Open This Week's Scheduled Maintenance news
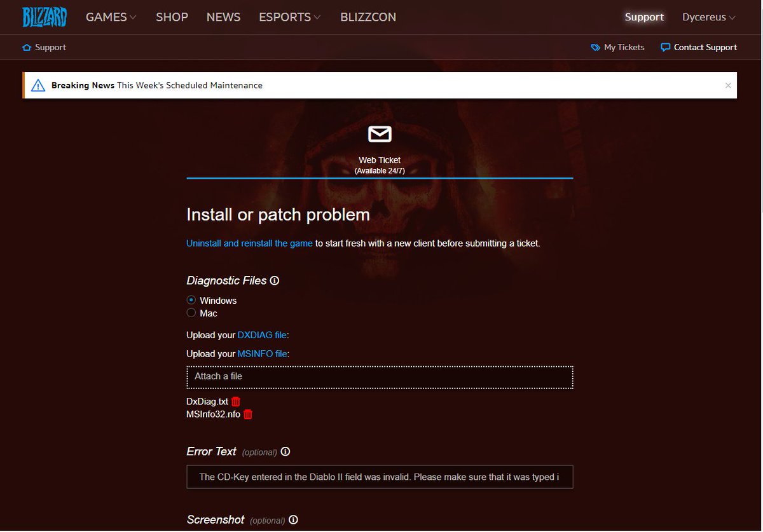The image size is (763, 532). click(189, 85)
